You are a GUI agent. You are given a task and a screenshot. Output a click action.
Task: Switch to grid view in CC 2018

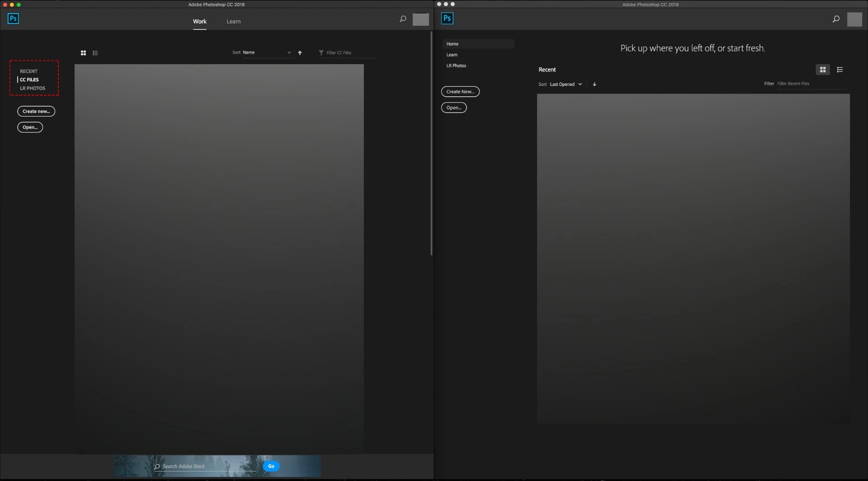[x=83, y=53]
